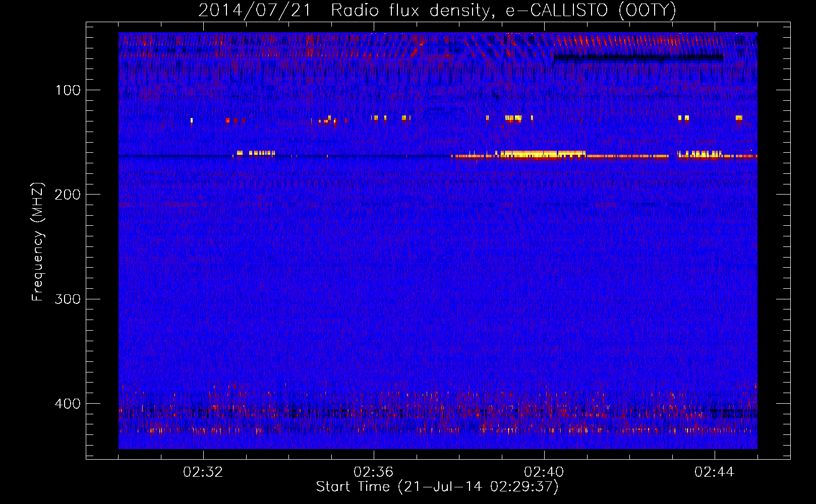Click the frequency tick label '200'
This screenshot has width=816, height=504.
coord(68,195)
